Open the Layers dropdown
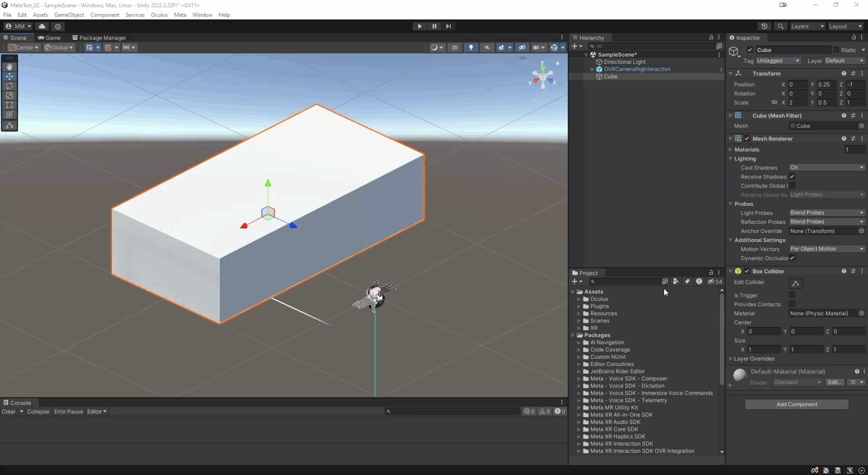Screen dimensions: 868x475 click(x=807, y=26)
